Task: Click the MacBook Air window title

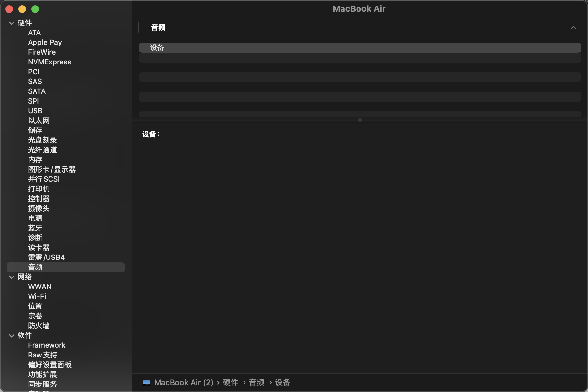Action: pyautogui.click(x=359, y=9)
